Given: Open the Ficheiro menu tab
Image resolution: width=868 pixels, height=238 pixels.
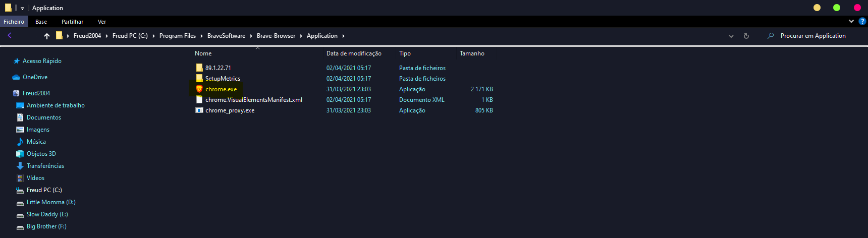Looking at the screenshot, I should point(14,22).
